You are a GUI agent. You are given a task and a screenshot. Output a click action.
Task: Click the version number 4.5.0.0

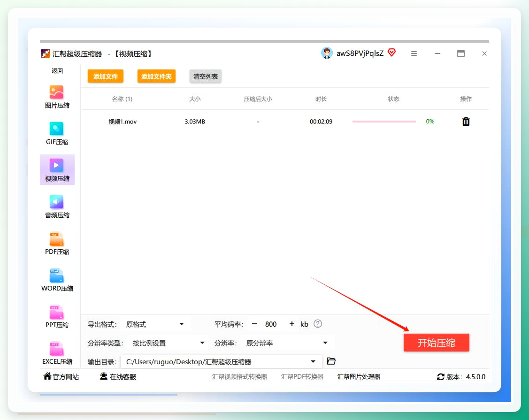475,377
